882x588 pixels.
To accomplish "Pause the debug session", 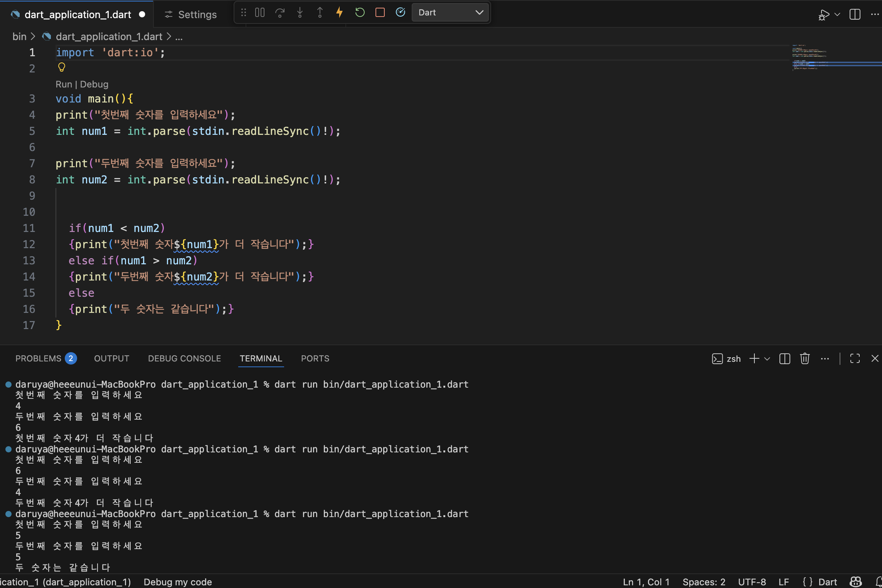I will click(260, 13).
